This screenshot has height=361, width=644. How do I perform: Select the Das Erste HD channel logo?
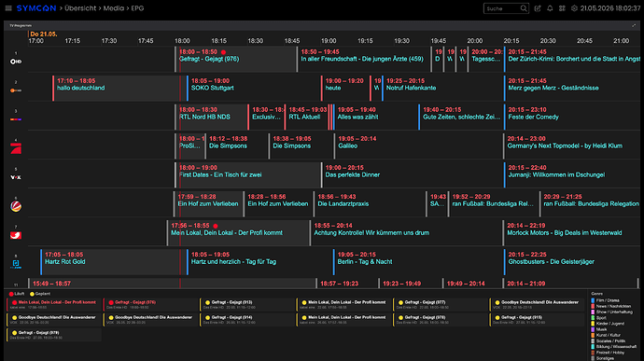[x=16, y=62]
